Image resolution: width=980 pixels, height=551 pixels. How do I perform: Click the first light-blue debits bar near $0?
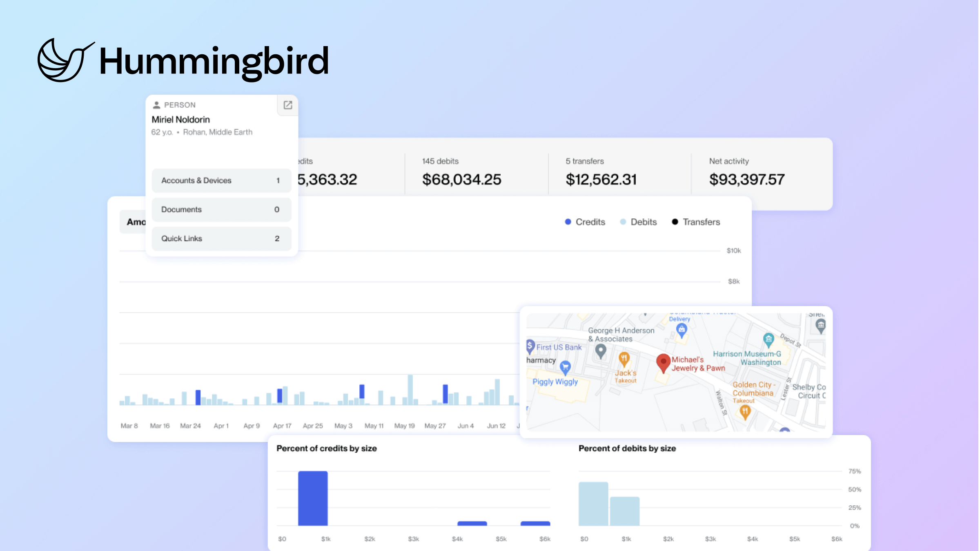pyautogui.click(x=593, y=504)
